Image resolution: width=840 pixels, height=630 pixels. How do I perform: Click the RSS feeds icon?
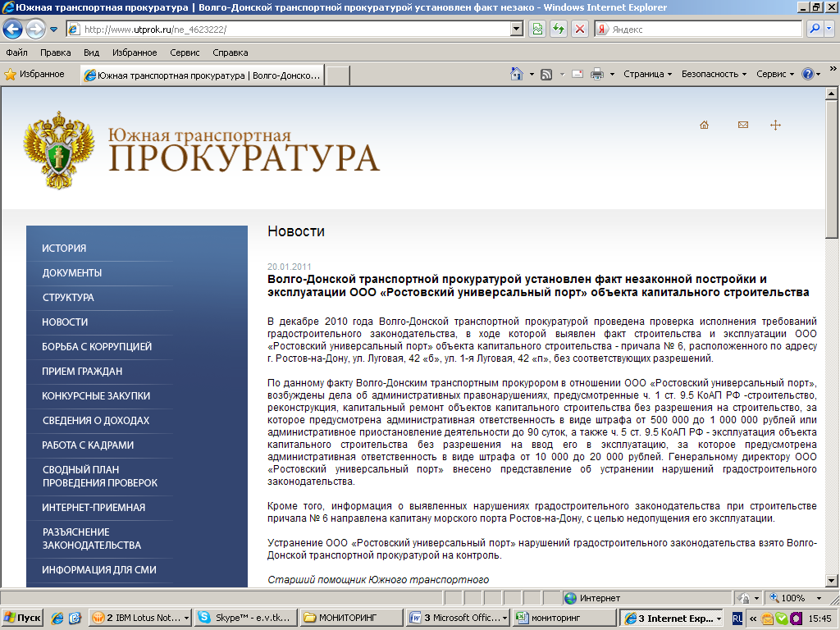coord(546,75)
